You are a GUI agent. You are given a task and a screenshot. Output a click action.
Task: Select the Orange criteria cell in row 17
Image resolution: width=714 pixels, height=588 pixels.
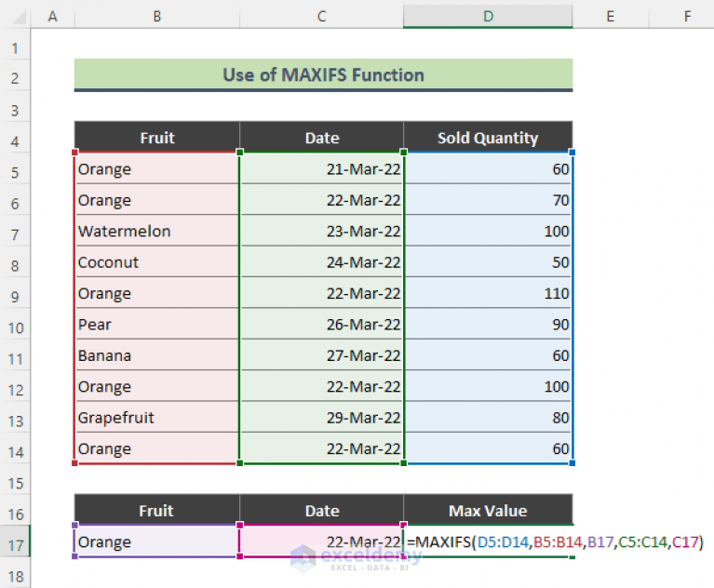click(157, 541)
